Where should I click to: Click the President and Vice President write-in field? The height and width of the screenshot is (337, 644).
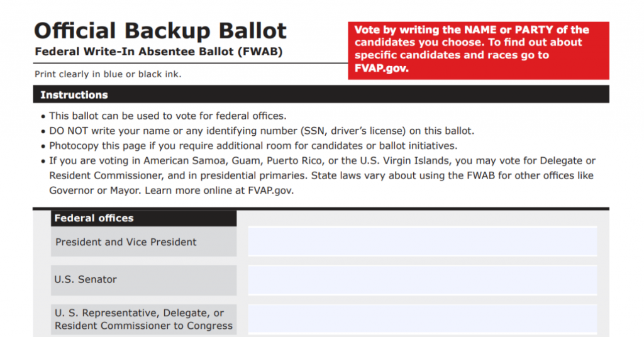click(x=422, y=242)
